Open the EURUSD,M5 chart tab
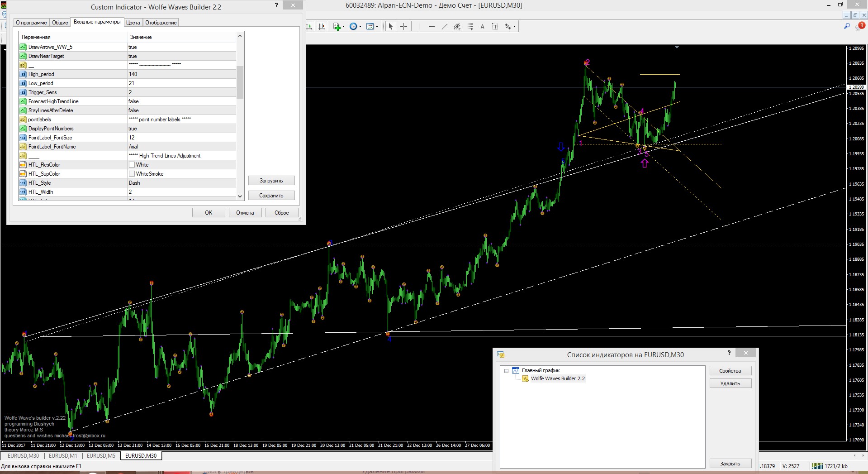868x474 pixels. coord(101,456)
